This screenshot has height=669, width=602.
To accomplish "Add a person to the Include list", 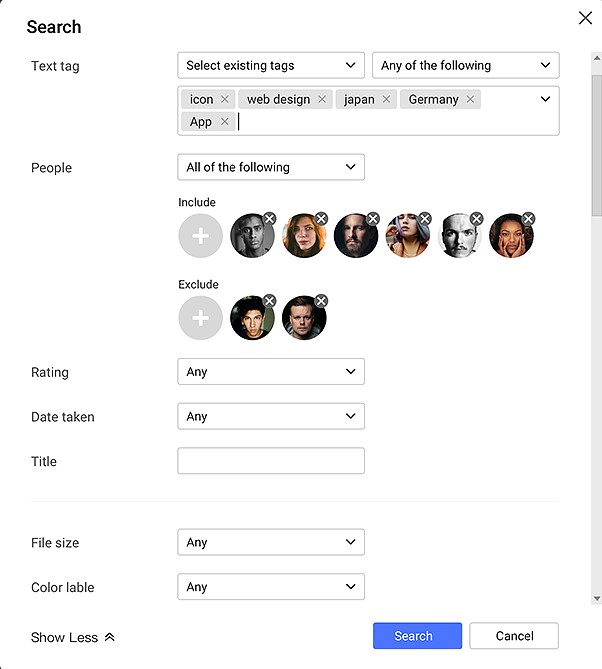I will point(201,236).
